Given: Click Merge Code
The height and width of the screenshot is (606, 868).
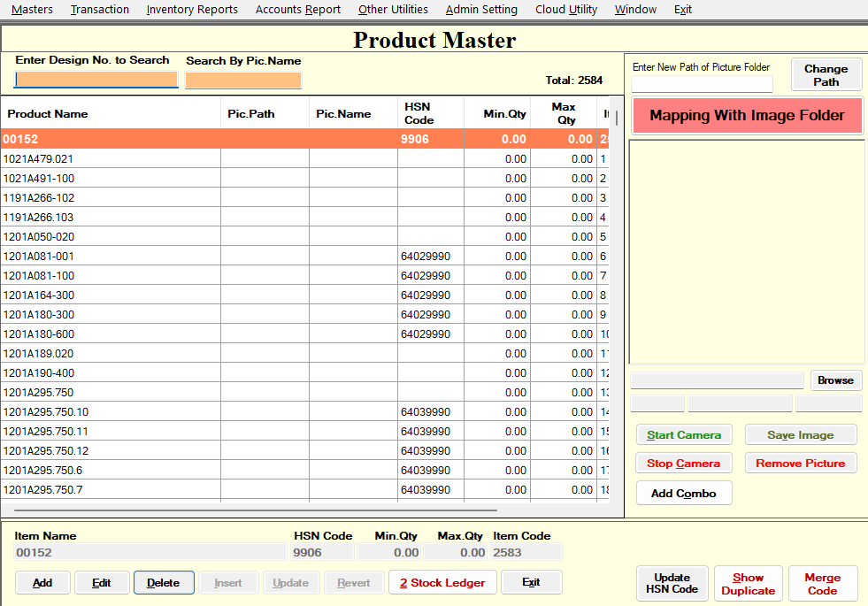Looking at the screenshot, I should pos(822,583).
